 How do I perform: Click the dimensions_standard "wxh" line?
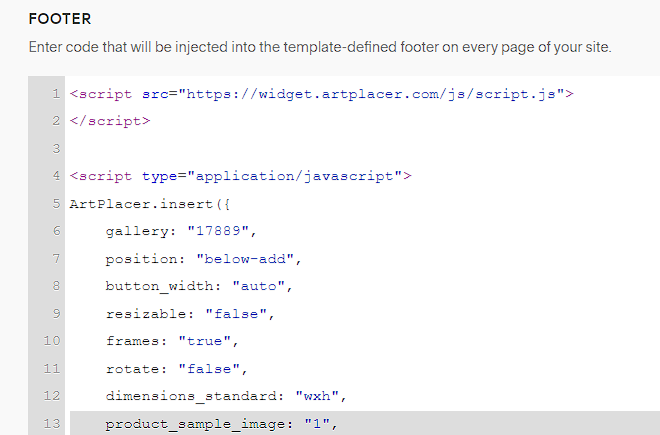pyautogui.click(x=226, y=396)
